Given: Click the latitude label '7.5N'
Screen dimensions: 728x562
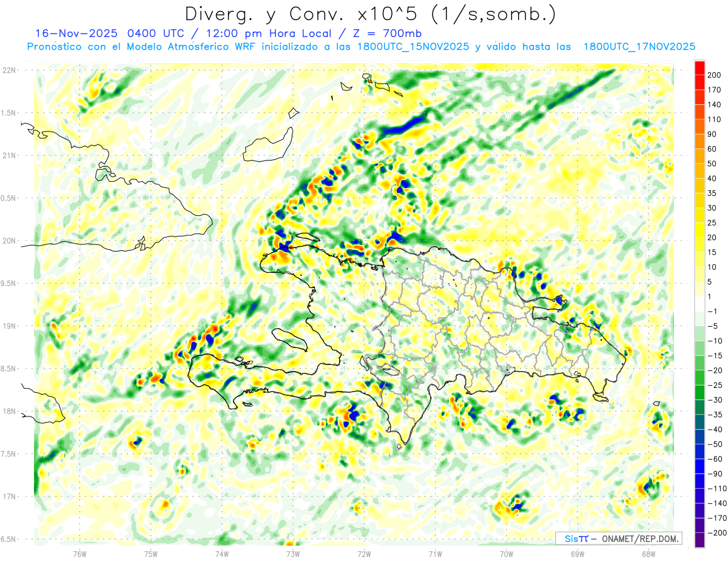Looking at the screenshot, I should 8,454.
